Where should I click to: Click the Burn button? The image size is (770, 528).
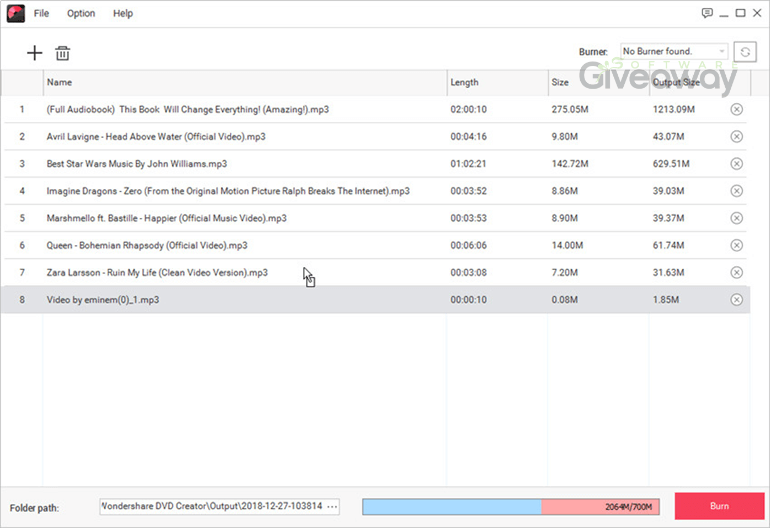(719, 506)
